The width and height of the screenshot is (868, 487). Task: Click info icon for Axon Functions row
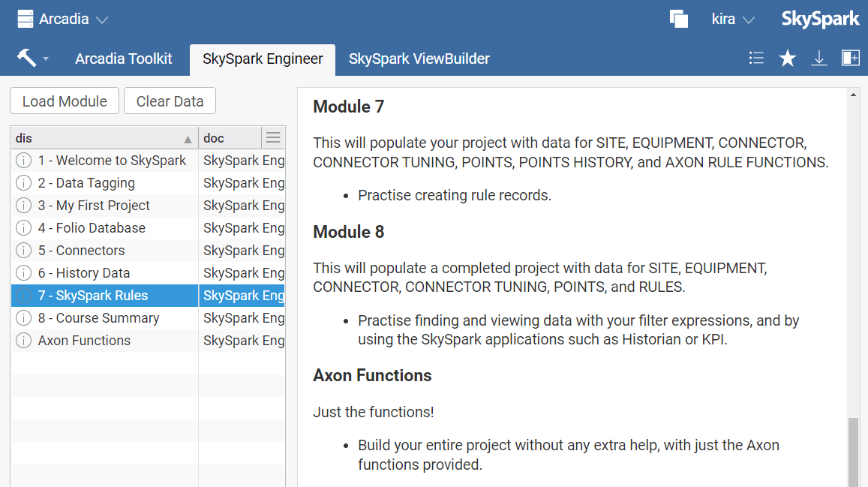[23, 341]
